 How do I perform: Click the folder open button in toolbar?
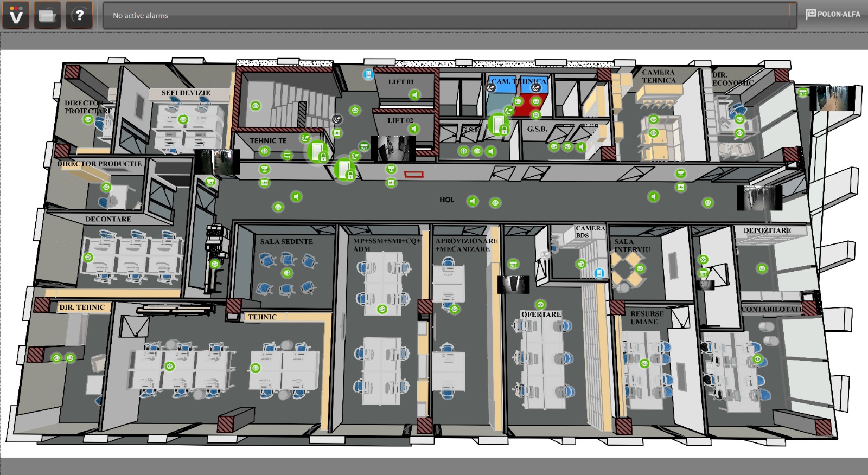point(47,15)
